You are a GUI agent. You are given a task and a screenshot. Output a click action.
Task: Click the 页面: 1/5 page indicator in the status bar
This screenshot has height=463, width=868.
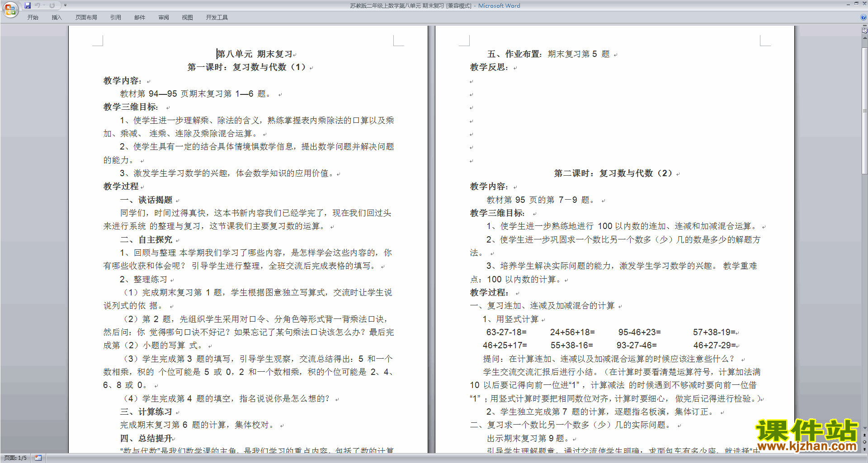pos(15,458)
